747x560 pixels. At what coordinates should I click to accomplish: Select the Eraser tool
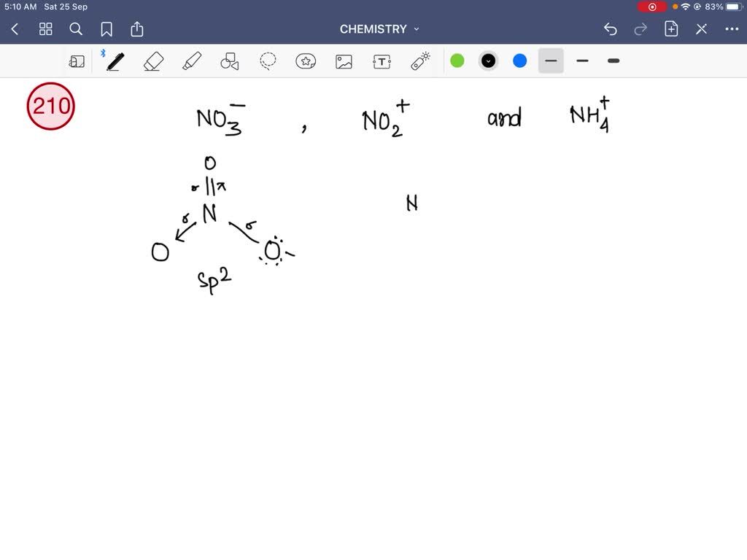click(x=153, y=61)
